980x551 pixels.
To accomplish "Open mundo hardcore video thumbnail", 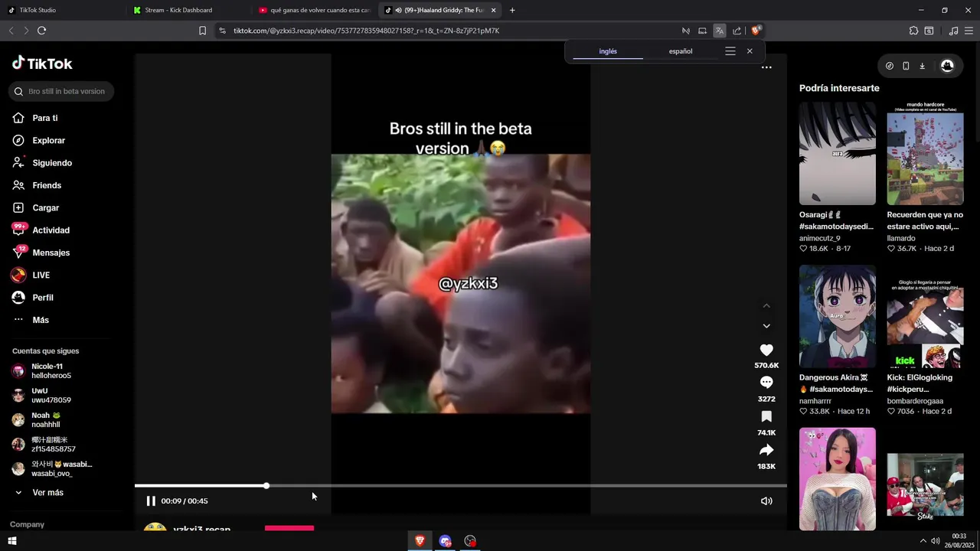I will [x=925, y=153].
